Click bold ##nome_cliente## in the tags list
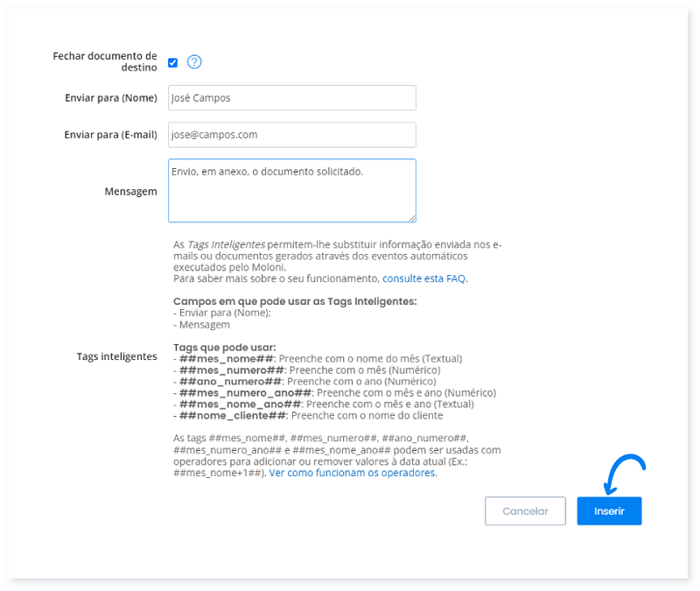The image size is (700, 591). [x=232, y=416]
